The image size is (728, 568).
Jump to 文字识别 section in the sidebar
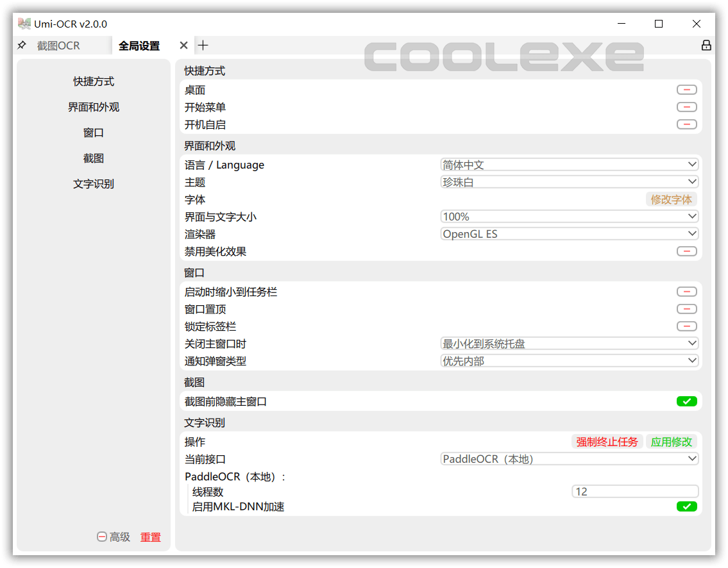pos(93,184)
